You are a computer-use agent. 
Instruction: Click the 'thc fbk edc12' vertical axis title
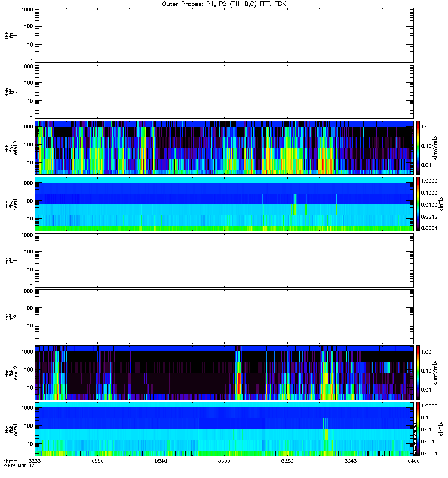pos(11,373)
